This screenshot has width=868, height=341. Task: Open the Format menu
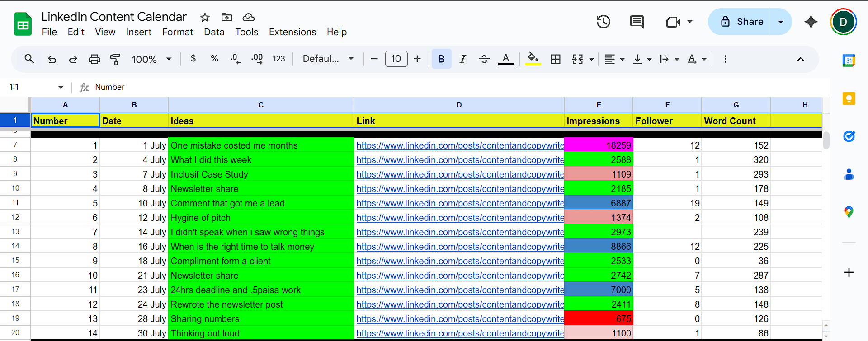178,32
